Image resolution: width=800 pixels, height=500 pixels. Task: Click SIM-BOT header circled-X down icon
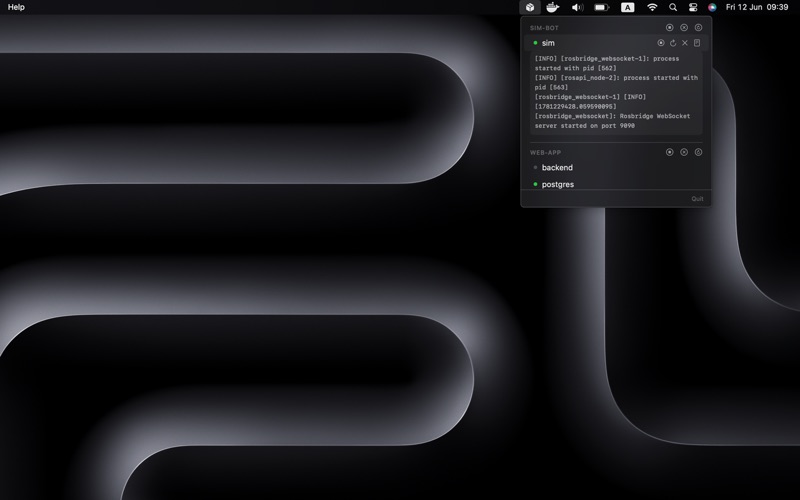tap(684, 28)
